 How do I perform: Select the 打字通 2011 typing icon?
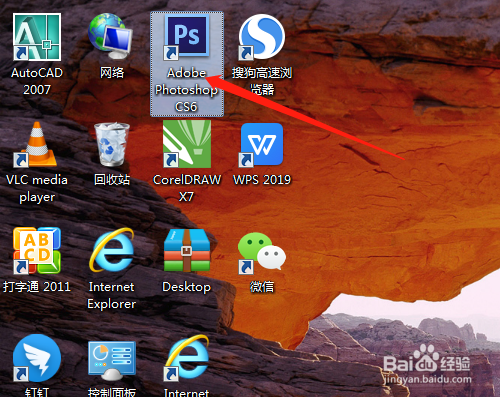(37, 251)
